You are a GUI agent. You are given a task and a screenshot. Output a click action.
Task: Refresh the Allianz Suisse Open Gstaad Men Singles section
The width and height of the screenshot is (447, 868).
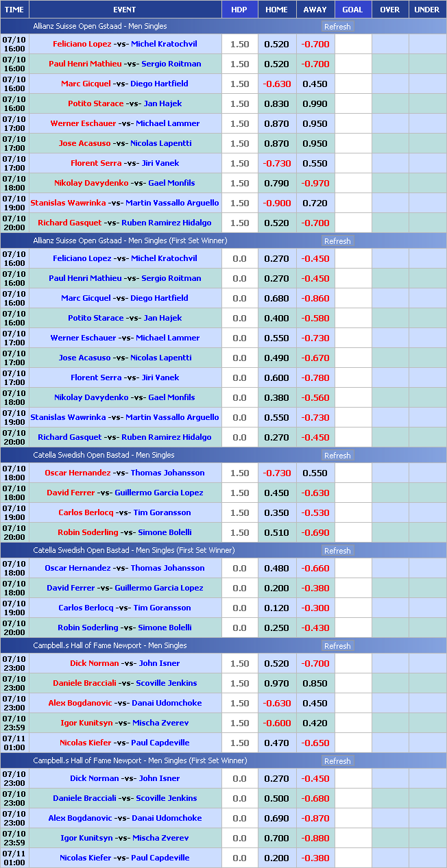(x=337, y=27)
